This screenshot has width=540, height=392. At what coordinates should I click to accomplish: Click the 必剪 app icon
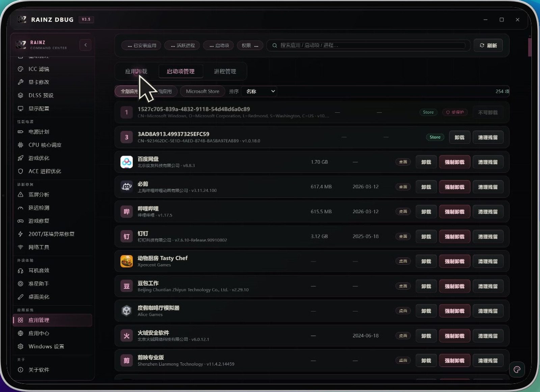(127, 187)
